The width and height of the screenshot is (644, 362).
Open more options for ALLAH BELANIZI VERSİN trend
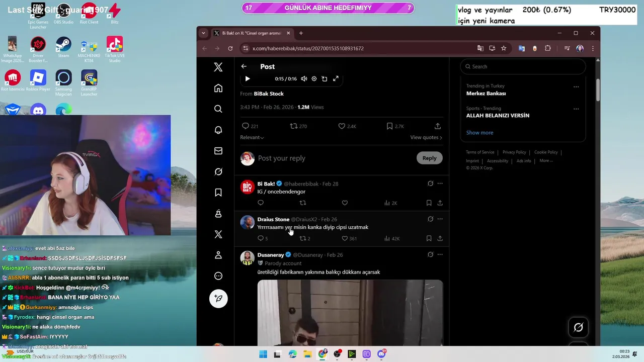[x=576, y=109]
